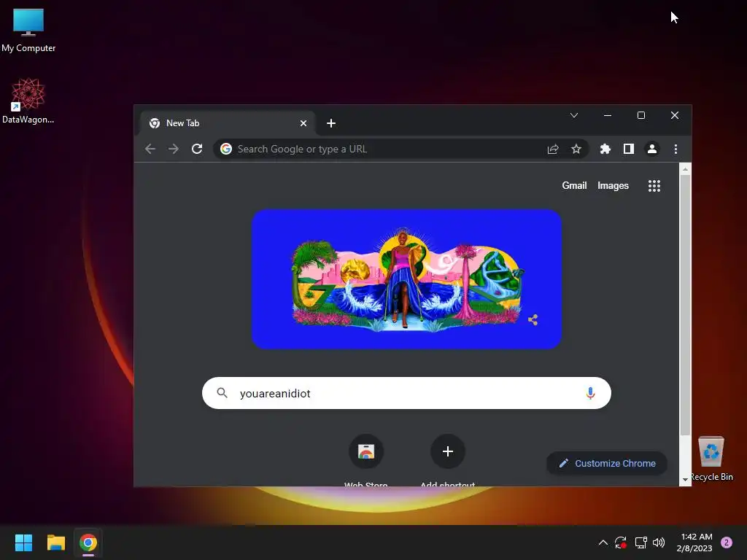747x560 pixels.
Task: Open the clock showing 1:42 AM
Action: [x=694, y=542]
